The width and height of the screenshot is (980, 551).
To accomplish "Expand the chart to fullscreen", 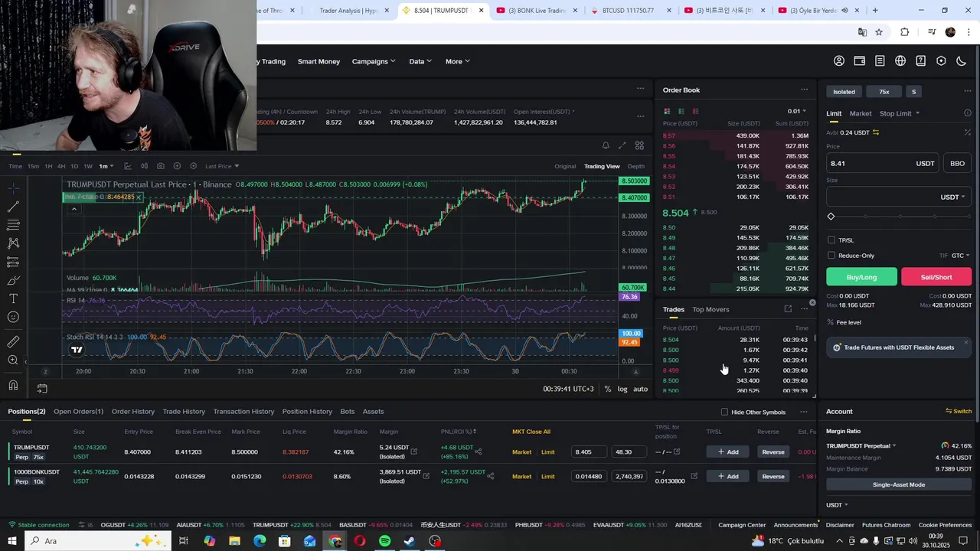I will 622,145.
